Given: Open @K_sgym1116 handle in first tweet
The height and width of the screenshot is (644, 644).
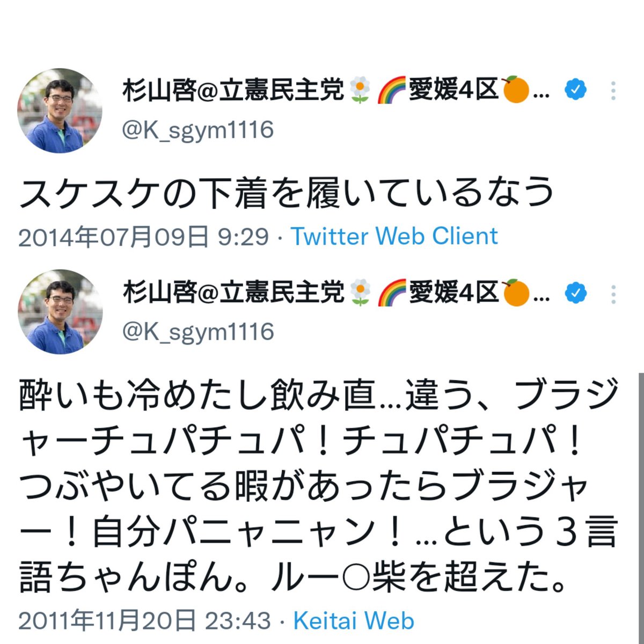Looking at the screenshot, I should tap(198, 130).
